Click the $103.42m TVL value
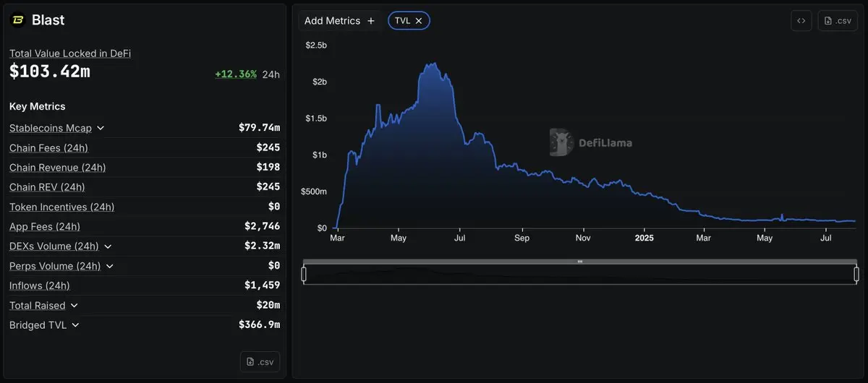The width and height of the screenshot is (868, 383). coord(50,72)
